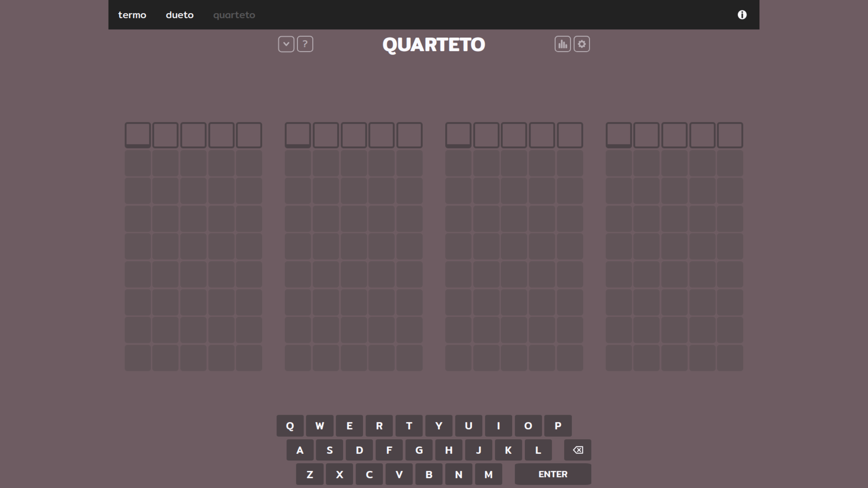Tap the P key on keyboard
This screenshot has width=868, height=488.
558,426
